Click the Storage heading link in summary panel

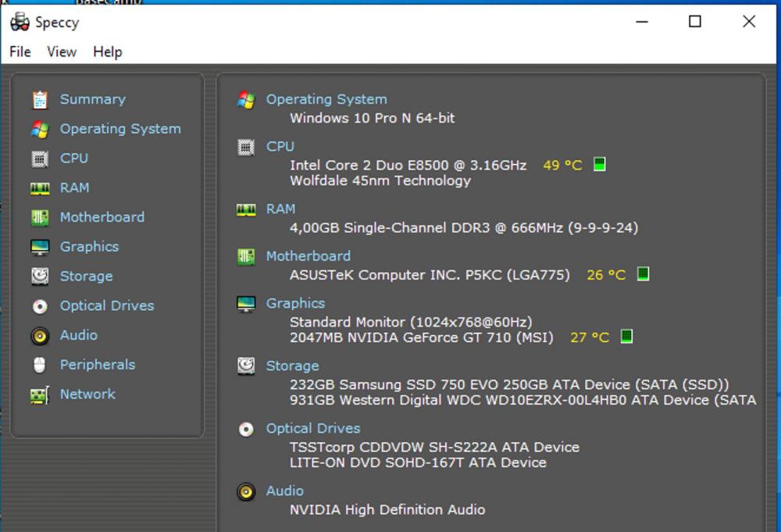coord(293,366)
